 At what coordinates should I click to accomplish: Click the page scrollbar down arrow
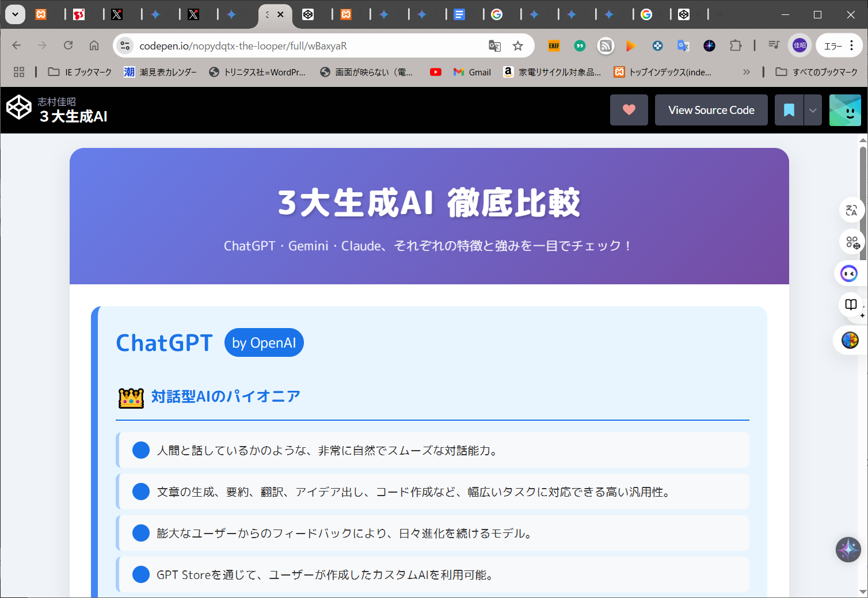[863, 592]
